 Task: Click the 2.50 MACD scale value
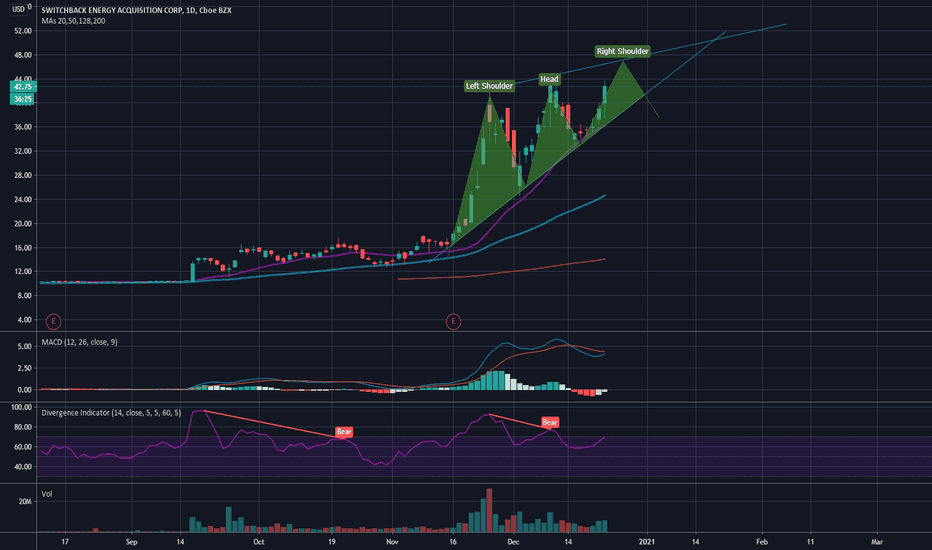(x=24, y=369)
